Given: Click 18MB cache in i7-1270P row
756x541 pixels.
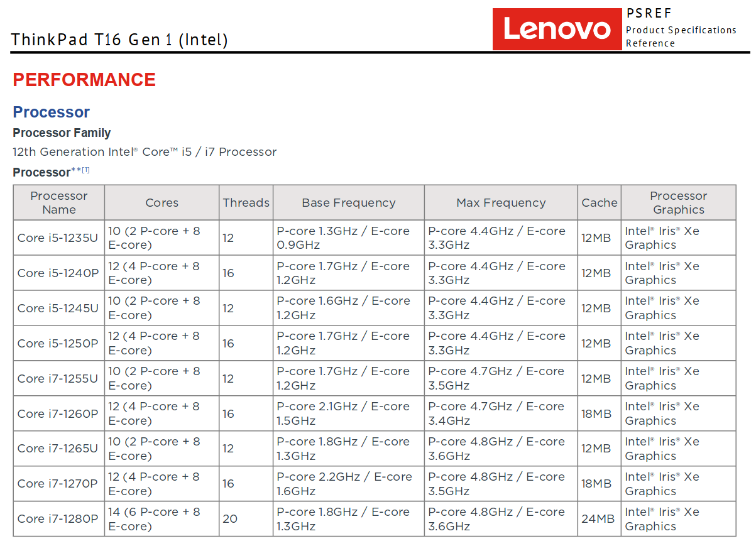Looking at the screenshot, I should pos(600,484).
